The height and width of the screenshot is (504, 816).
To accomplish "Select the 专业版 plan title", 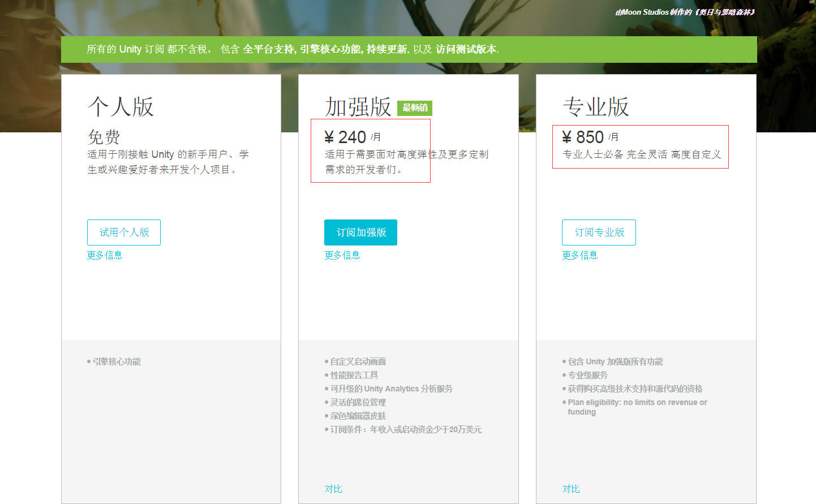I will (x=596, y=106).
